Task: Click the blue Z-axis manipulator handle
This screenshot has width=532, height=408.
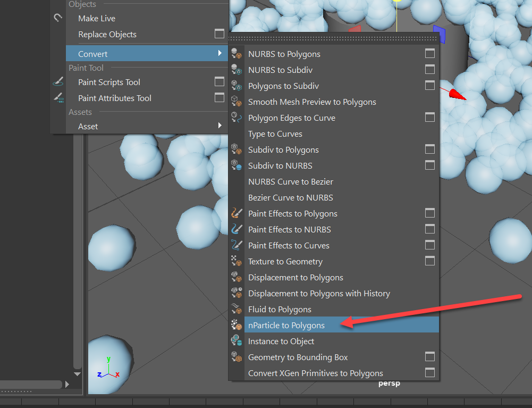Action: pyautogui.click(x=440, y=34)
